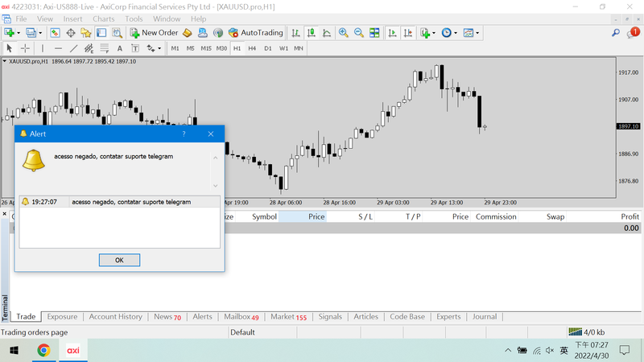Open the Templates icon

pyautogui.click(x=469, y=33)
